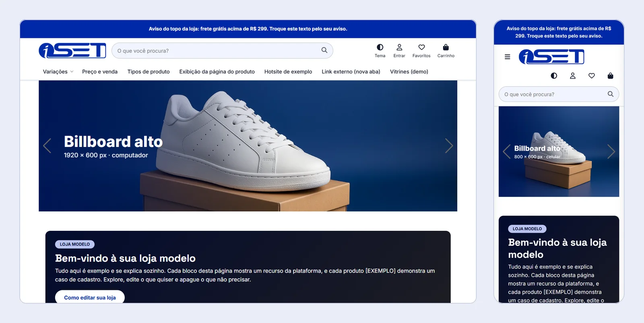644x323 pixels.
Task: Click the mobile sneaker billboard image
Action: 559,151
